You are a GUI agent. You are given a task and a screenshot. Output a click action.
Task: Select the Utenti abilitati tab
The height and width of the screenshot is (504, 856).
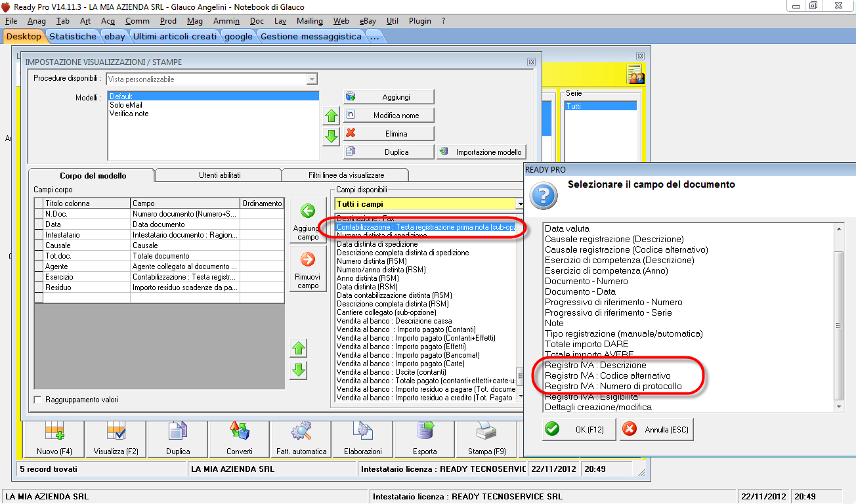[x=219, y=175]
